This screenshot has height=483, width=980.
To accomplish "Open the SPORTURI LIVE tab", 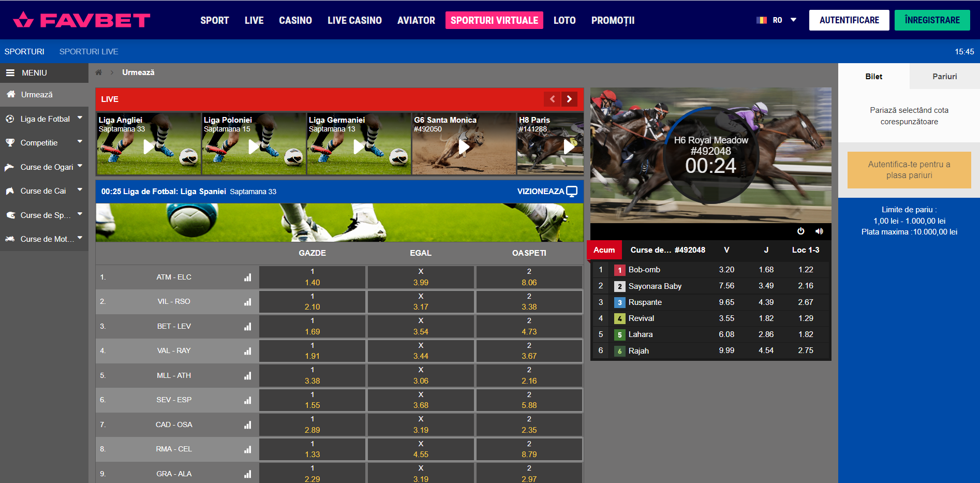I will (88, 52).
